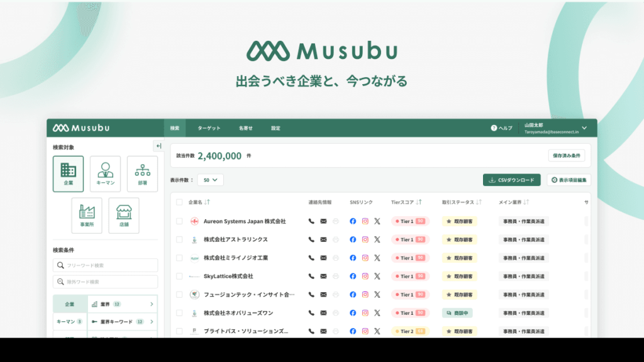This screenshot has width=644, height=362.
Task: Click mail icon for SkyLattice株式会社
Action: (324, 277)
